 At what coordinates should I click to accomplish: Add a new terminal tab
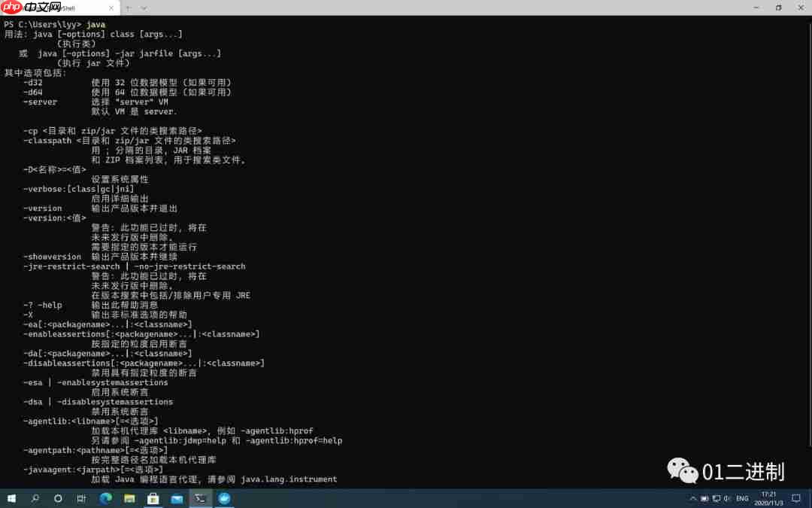tap(129, 8)
